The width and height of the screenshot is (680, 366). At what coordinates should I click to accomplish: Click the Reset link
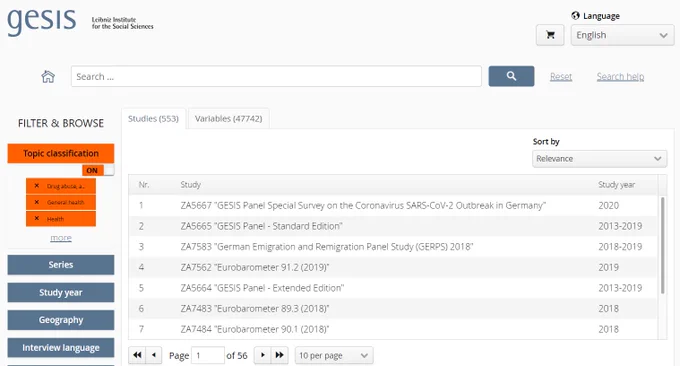point(561,77)
